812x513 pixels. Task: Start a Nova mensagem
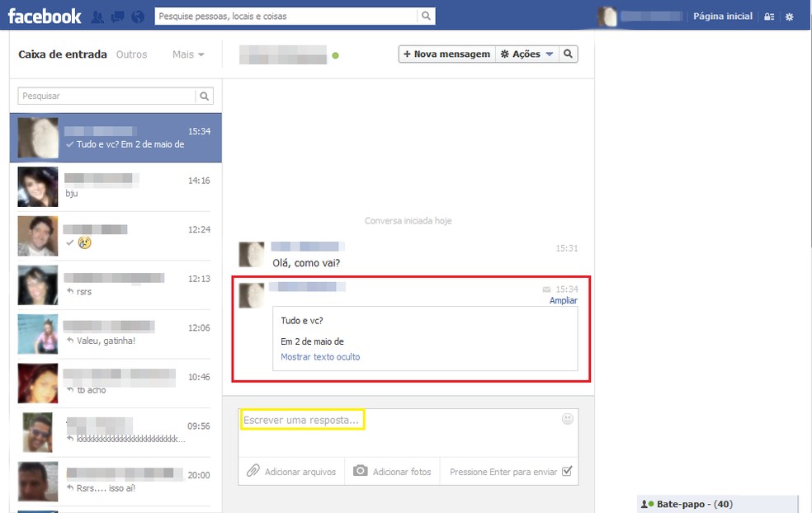coord(446,54)
